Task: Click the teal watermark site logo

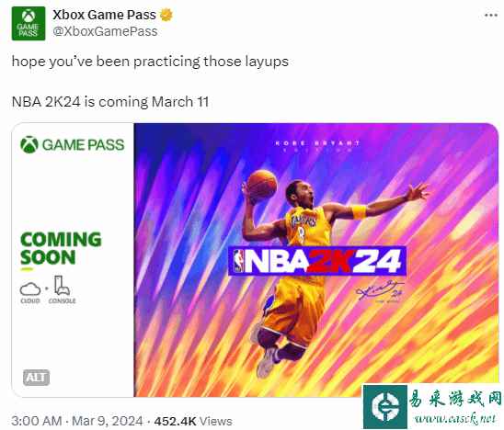Action: [x=385, y=406]
